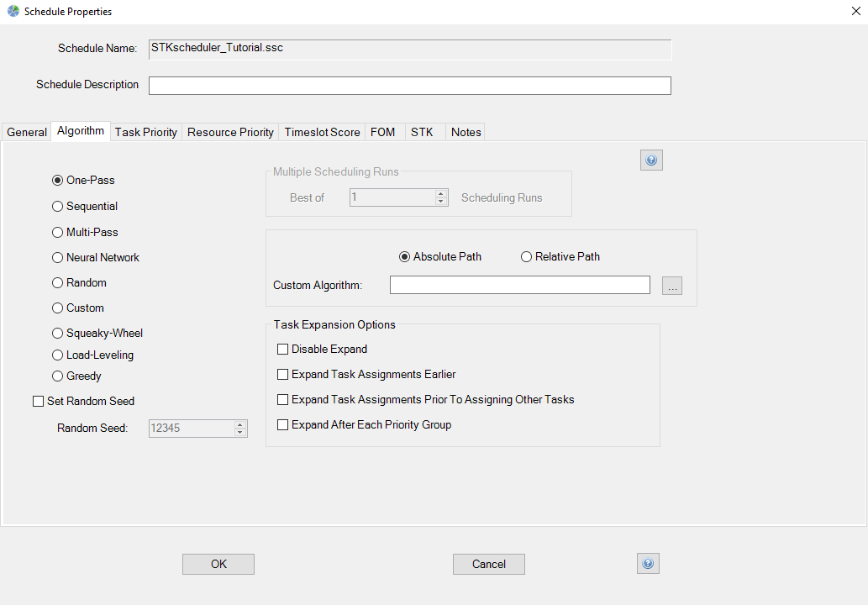Focus the Custom Algorithm path text box
Screen dimensions: 868x605
[519, 286]
